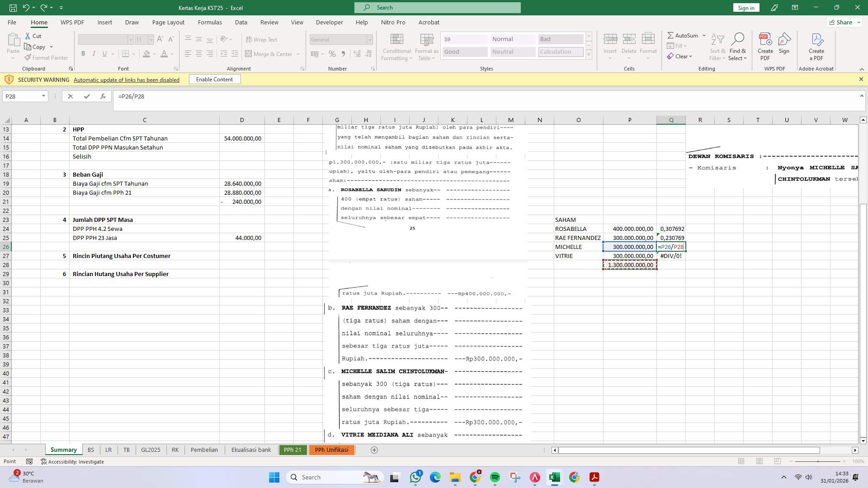Select the Percent Style icon

(x=332, y=54)
